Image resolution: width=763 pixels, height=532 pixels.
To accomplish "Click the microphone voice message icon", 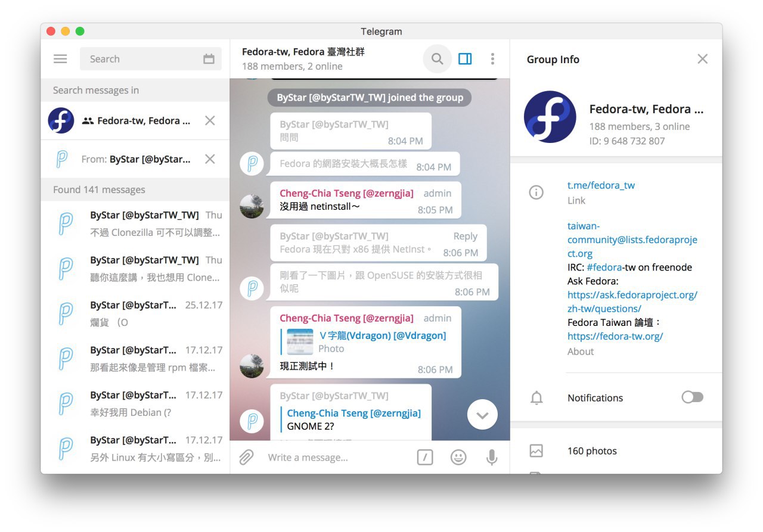I will click(x=492, y=458).
